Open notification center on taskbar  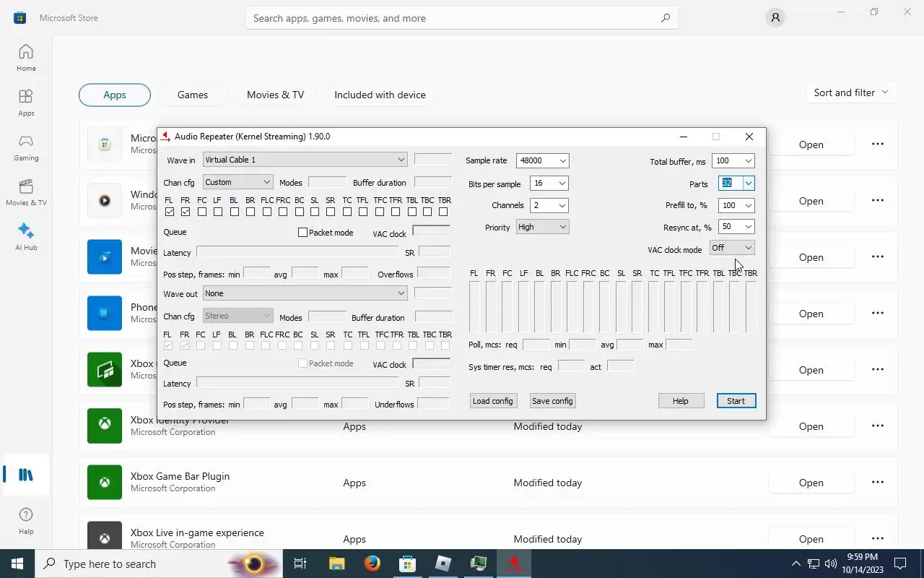pyautogui.click(x=900, y=564)
